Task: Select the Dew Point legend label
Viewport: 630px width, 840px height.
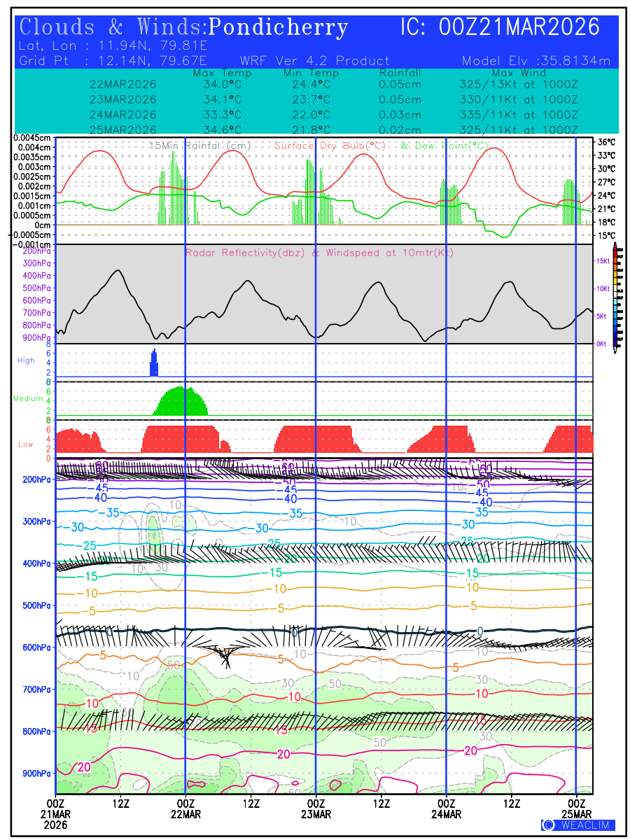Action: tap(444, 146)
